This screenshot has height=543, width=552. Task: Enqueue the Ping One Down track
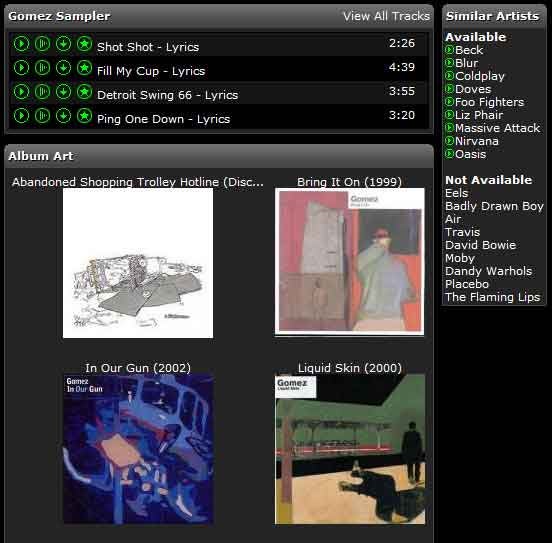42,116
